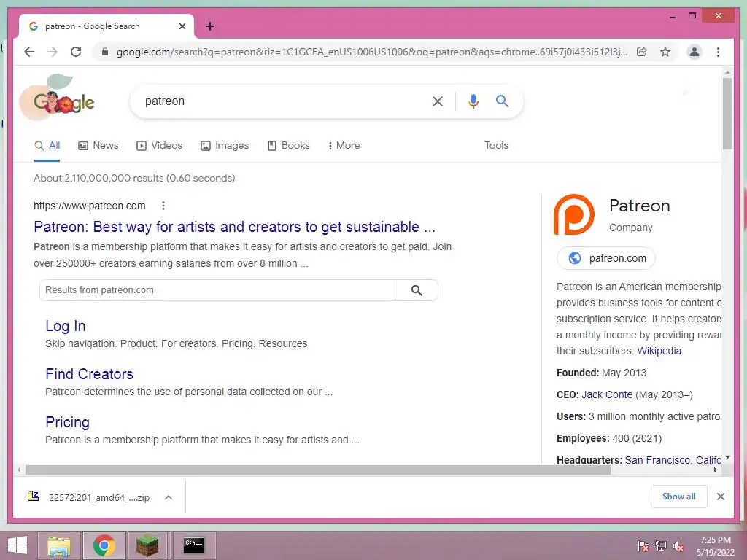Image resolution: width=747 pixels, height=560 pixels.
Task: Click the "Employees: 400 (2021)" text
Action: (609, 438)
